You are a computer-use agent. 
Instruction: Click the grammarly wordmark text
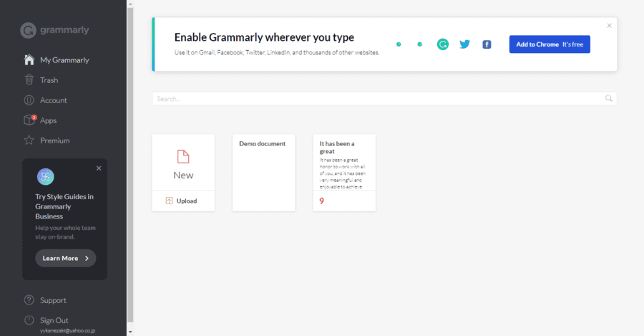(64, 30)
